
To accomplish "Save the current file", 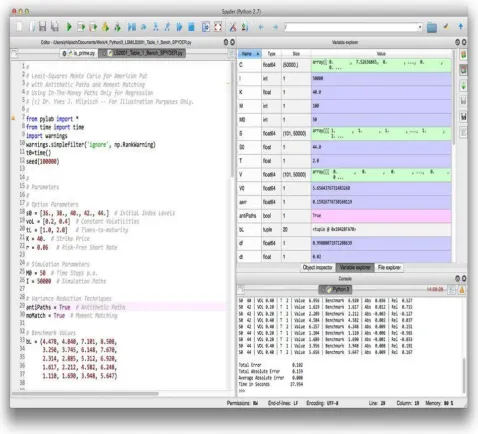I will point(42,27).
